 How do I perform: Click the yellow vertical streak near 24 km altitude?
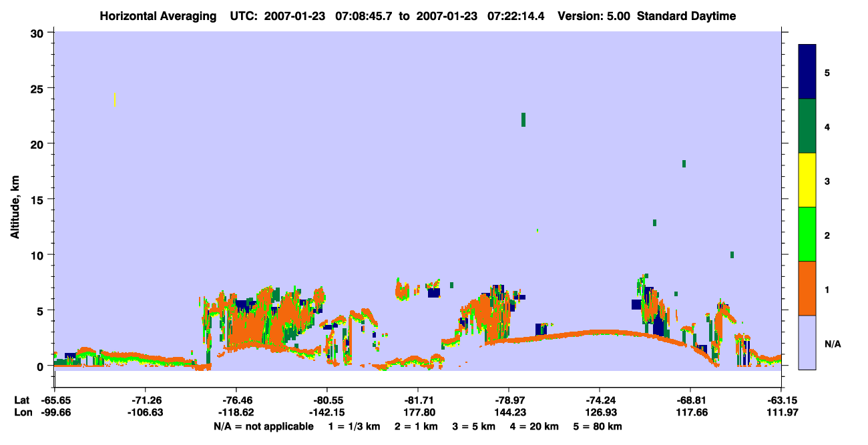click(115, 99)
